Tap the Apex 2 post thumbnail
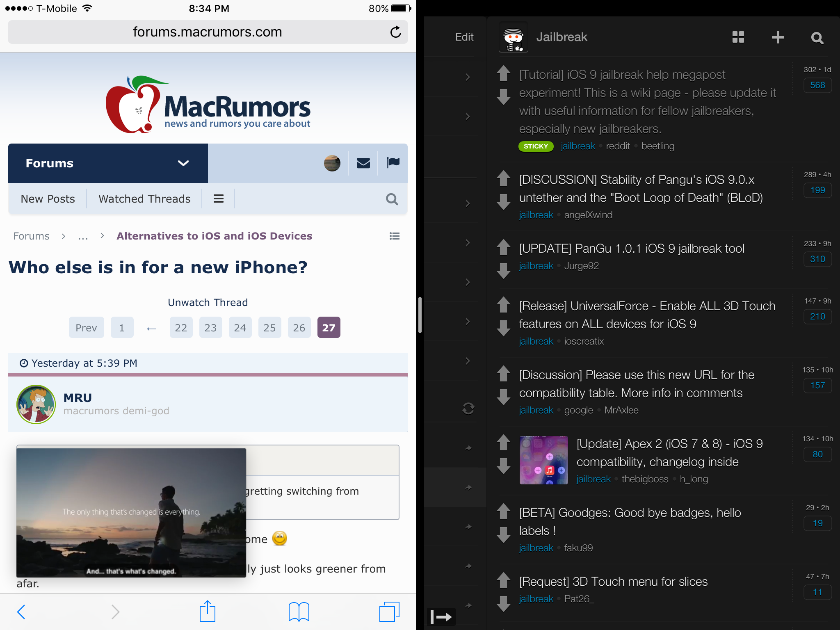 coord(543,460)
